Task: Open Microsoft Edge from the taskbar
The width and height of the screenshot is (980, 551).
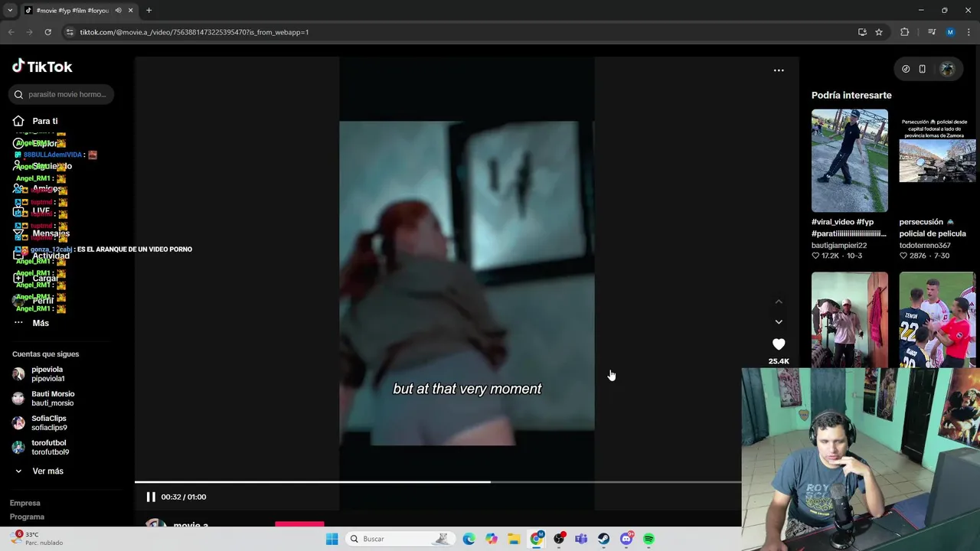Action: point(469,539)
